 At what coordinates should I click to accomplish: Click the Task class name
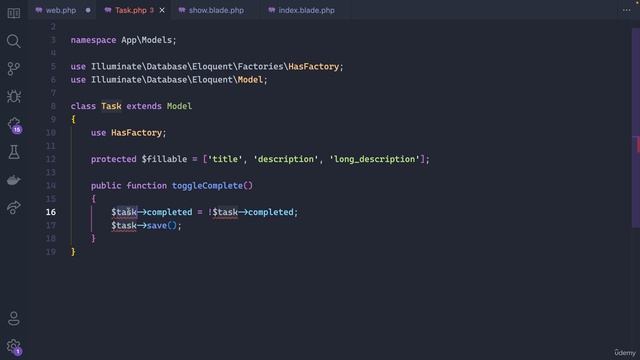[x=111, y=106]
